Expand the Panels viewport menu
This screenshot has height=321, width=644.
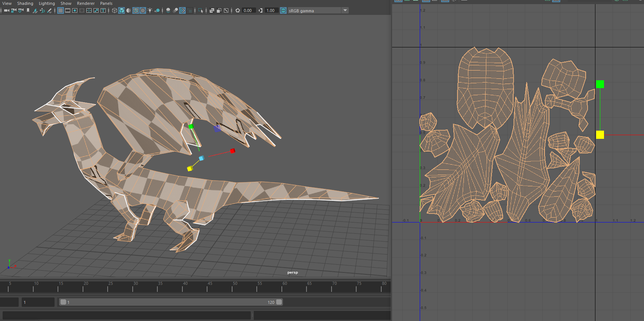click(106, 3)
